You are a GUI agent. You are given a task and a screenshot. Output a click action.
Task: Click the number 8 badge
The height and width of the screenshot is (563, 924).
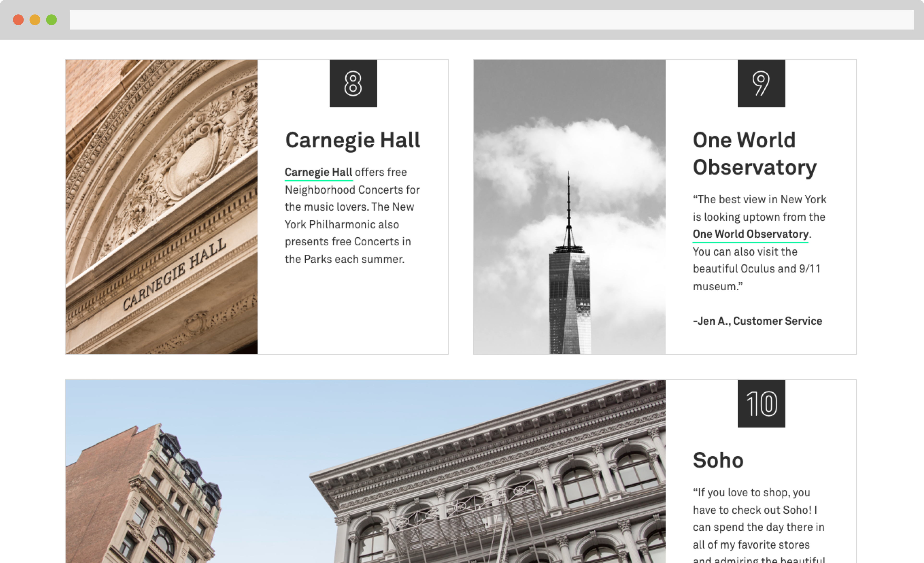[353, 83]
